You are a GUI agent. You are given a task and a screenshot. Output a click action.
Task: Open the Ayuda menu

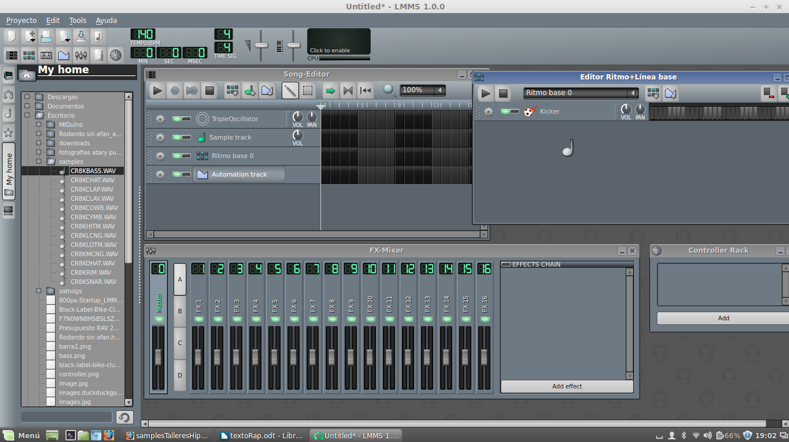[x=106, y=21]
